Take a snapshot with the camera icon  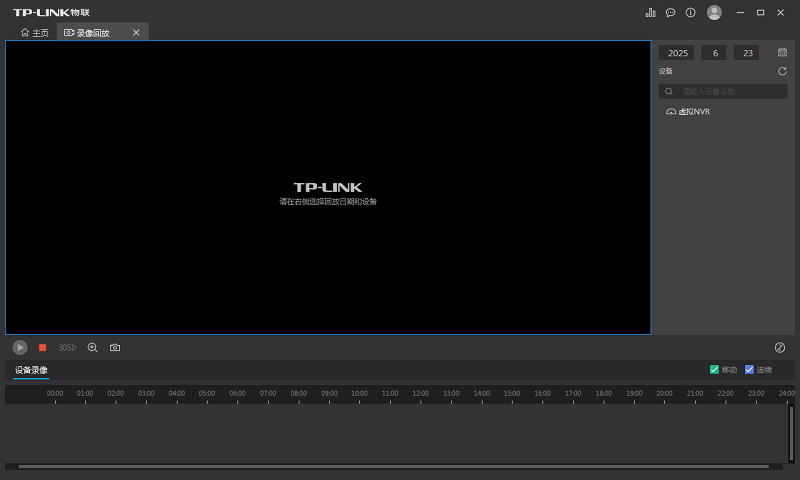pos(115,347)
